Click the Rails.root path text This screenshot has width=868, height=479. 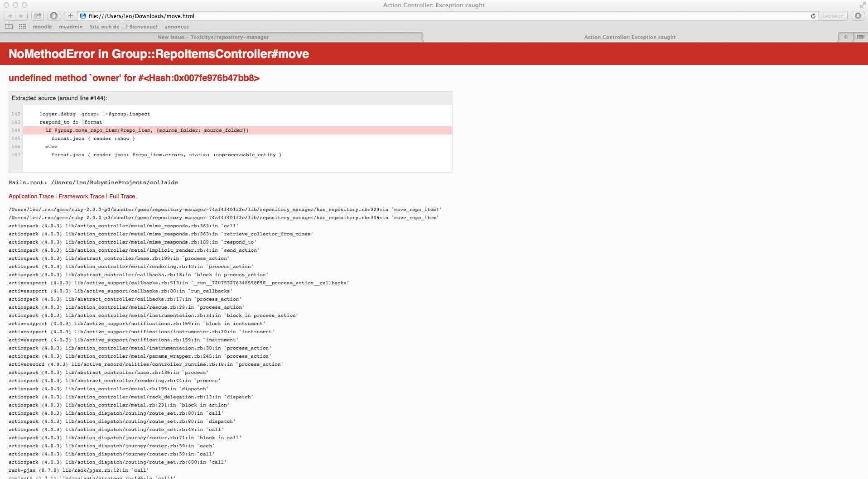(93, 182)
